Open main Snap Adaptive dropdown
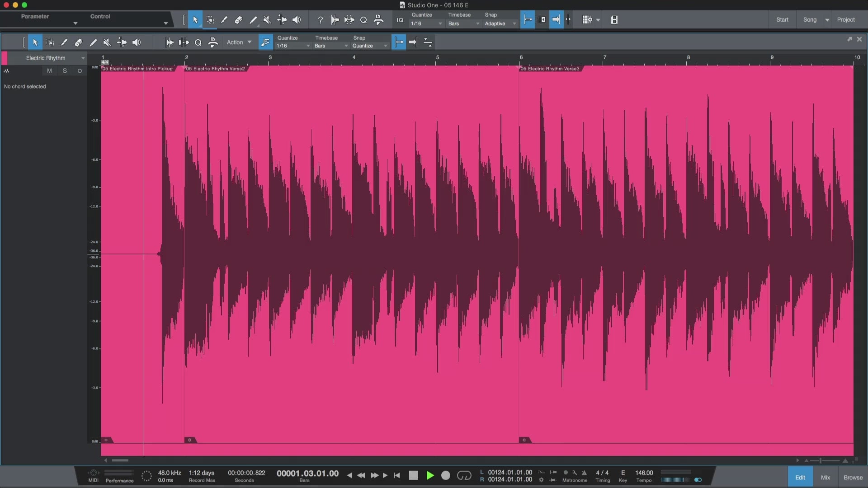The width and height of the screenshot is (868, 488). click(500, 23)
